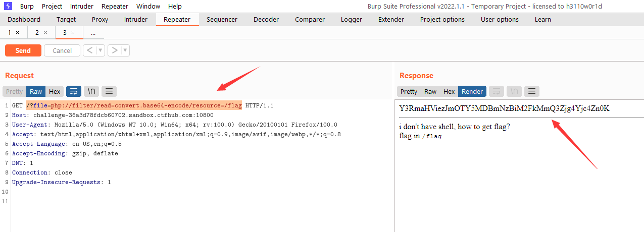Go back to previous request with left arrow
The height and width of the screenshot is (232, 644).
tap(89, 50)
